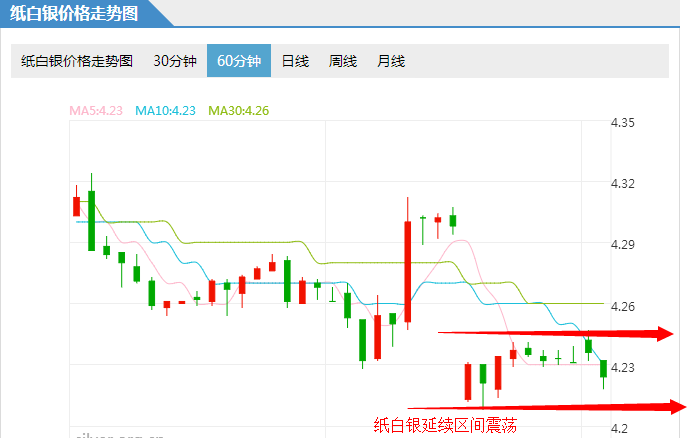Click the 4.35 price axis label
Screen dimensions: 688x438
[623, 123]
